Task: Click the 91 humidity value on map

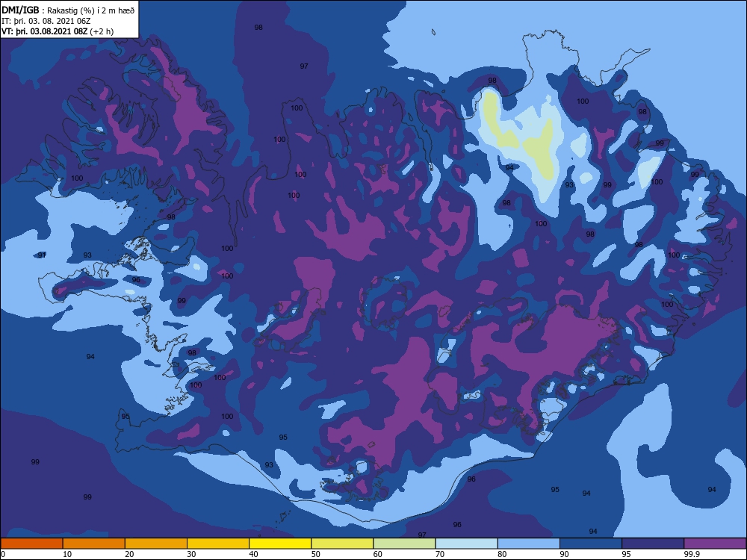Action: point(42,255)
